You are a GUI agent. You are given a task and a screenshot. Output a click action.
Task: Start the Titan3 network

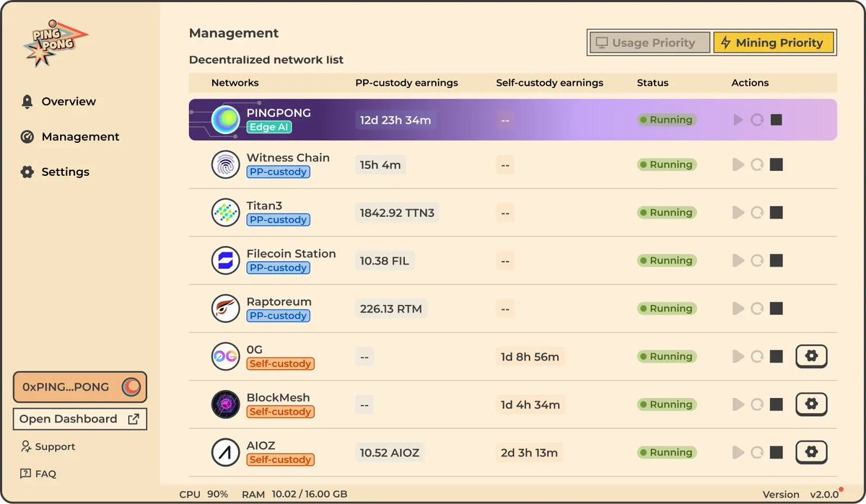click(x=738, y=213)
